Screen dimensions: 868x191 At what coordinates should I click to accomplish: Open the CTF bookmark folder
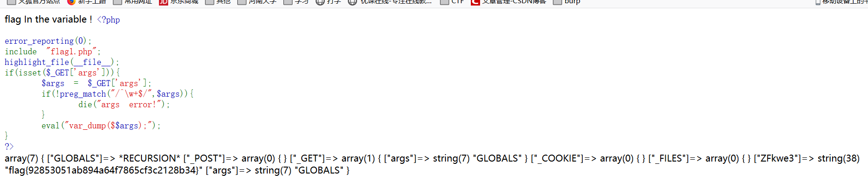[452, 2]
